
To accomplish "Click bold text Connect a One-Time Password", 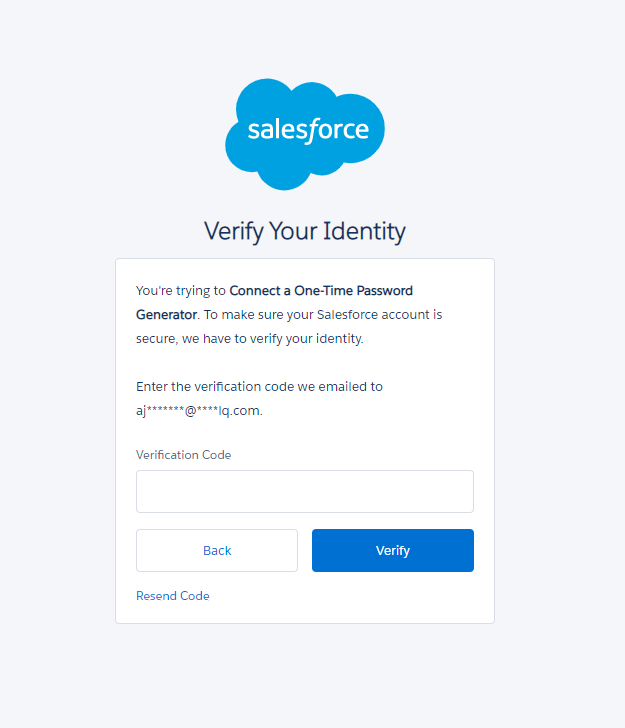I will click(x=321, y=291).
